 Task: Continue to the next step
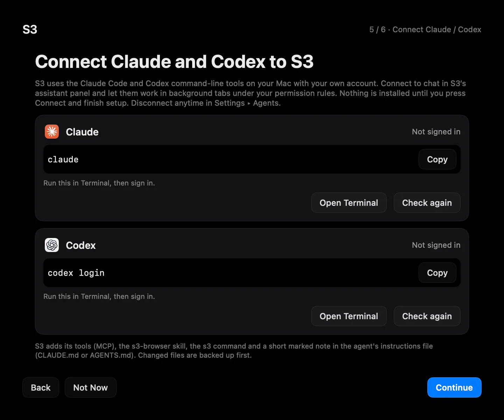coord(454,387)
